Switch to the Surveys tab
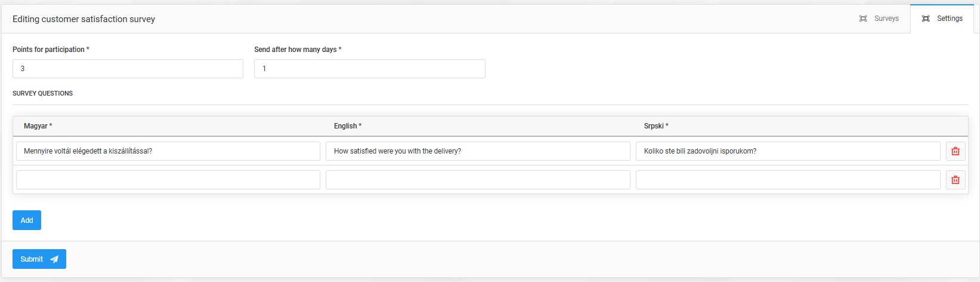The image size is (980, 282). [x=879, y=19]
